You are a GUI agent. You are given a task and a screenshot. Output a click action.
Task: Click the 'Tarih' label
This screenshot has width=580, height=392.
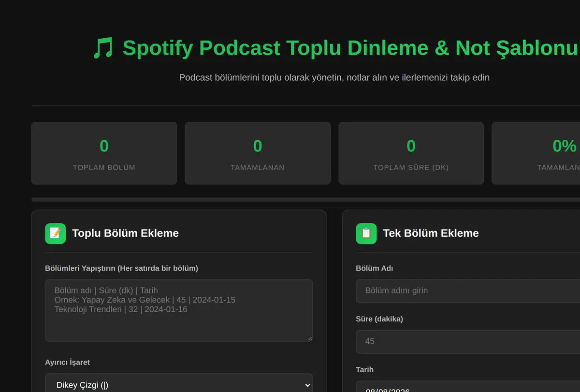click(364, 369)
